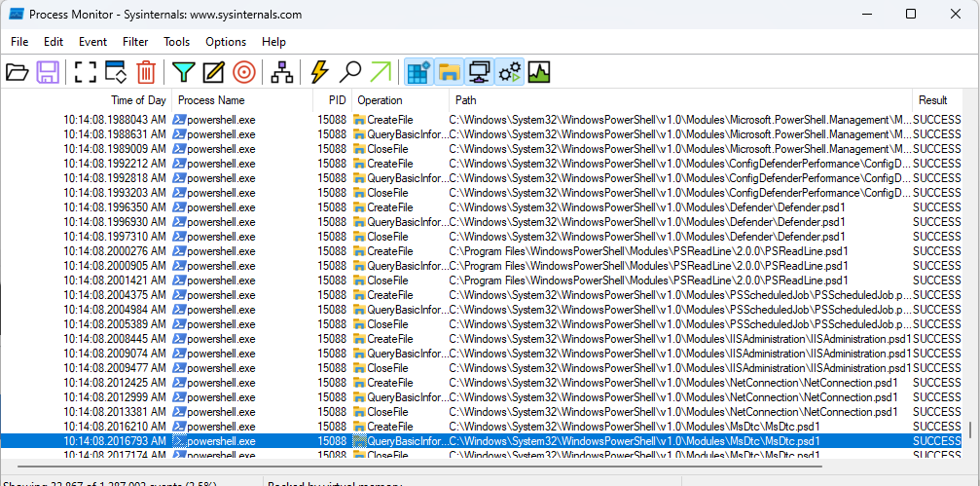Select the CreateFile PSReadLine.psd1 path
The width and height of the screenshot is (980, 486).
click(x=649, y=251)
